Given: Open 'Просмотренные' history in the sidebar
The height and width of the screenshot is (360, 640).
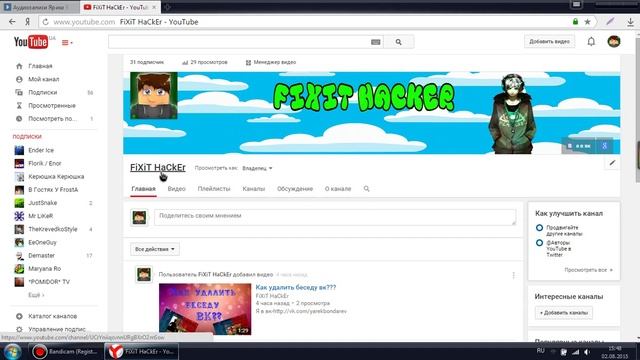Looking at the screenshot, I should point(52,105).
